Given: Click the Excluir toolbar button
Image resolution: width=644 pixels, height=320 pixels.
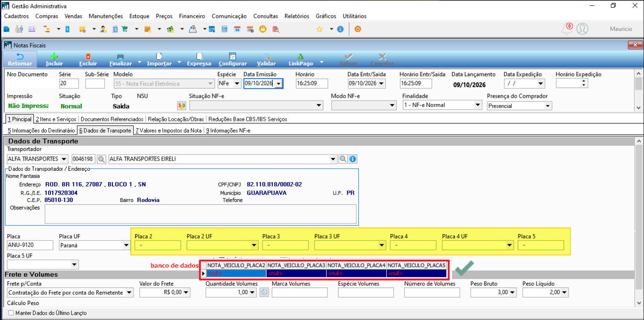Looking at the screenshot, I should [88, 59].
